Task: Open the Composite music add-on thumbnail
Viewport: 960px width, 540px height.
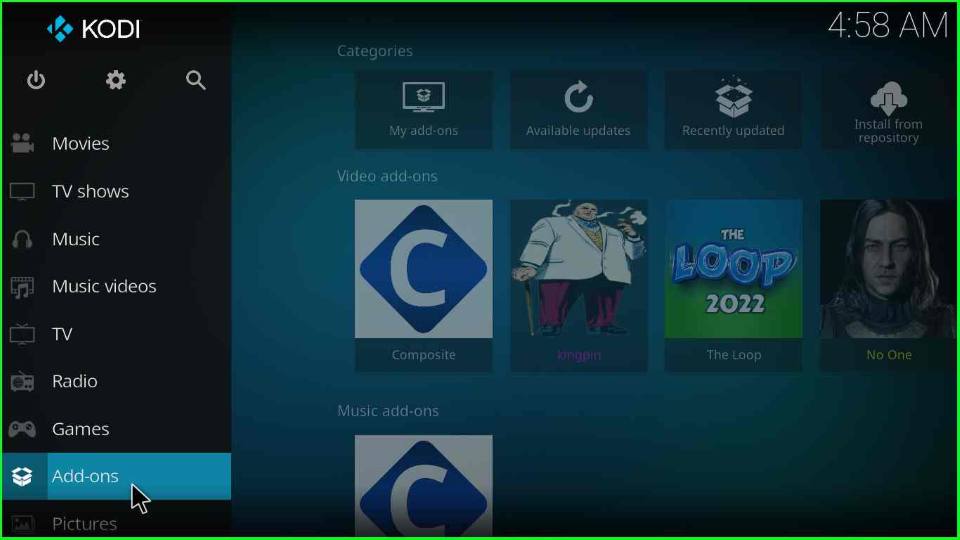Action: click(424, 486)
